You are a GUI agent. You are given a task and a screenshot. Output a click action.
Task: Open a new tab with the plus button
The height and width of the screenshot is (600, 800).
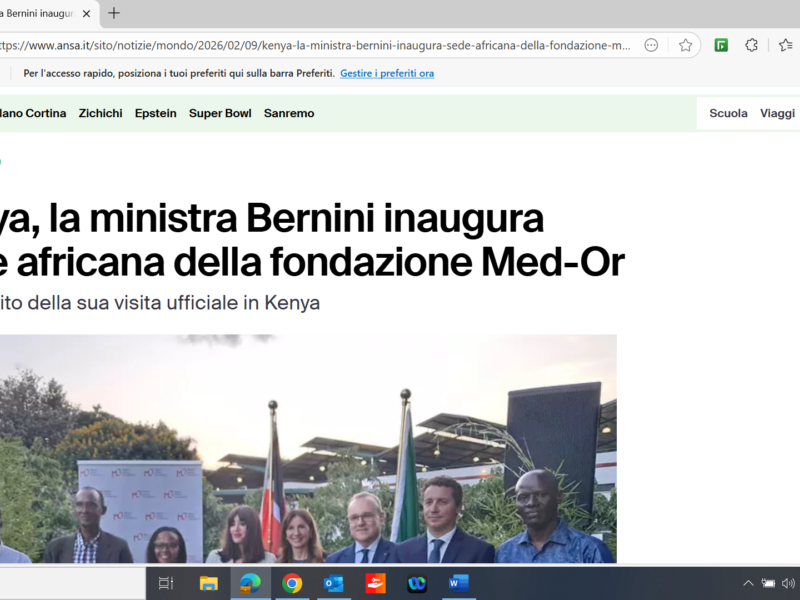pos(113,14)
